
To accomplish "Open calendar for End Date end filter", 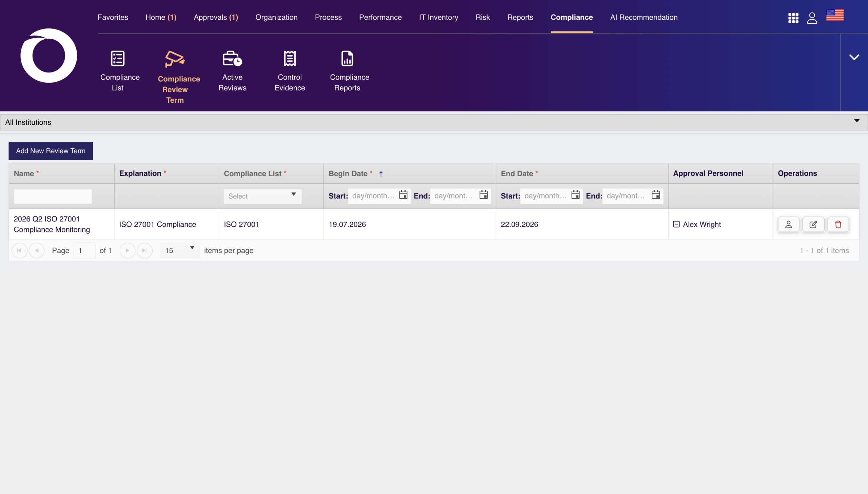I will (x=655, y=195).
